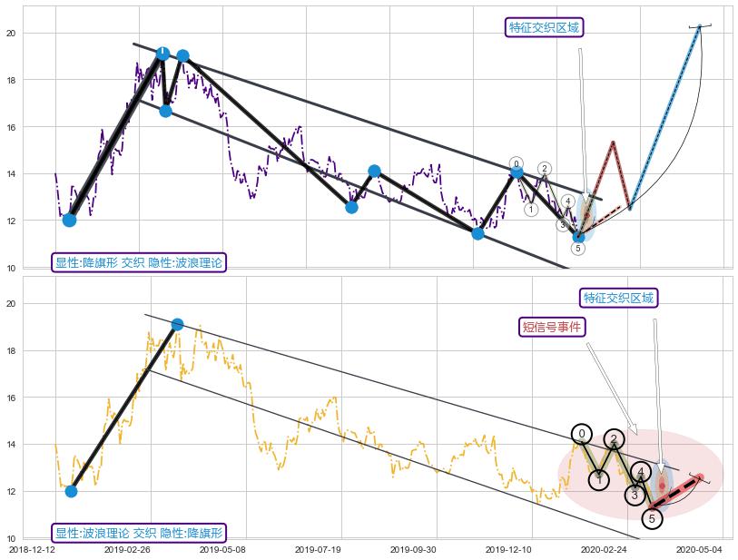Select circled wave marker 2 in top chart
The height and width of the screenshot is (560, 738).
544,168
